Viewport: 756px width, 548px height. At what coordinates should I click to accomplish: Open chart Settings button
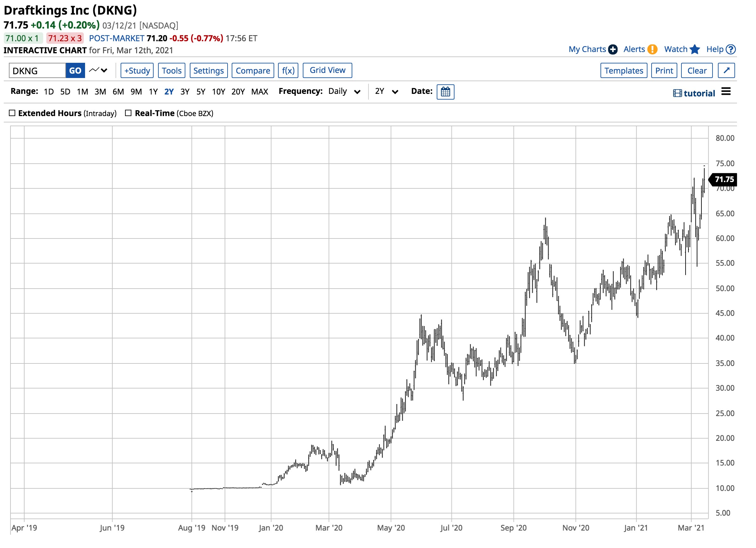click(209, 71)
